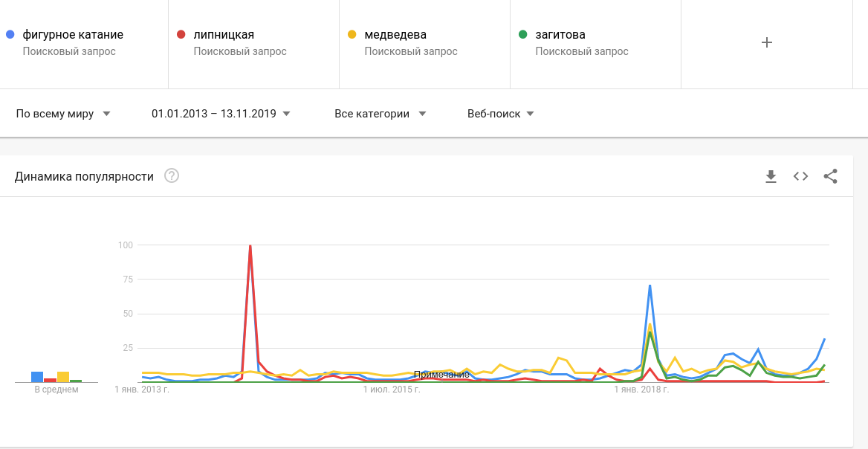The width and height of the screenshot is (868, 449).
Task: Click the blue average bar under В среднем
Action: pos(37,377)
